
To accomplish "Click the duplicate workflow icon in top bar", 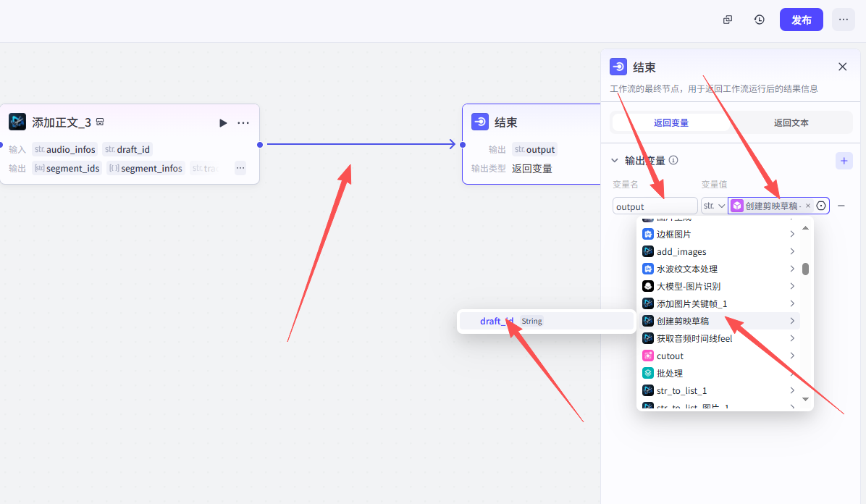I will (x=728, y=20).
